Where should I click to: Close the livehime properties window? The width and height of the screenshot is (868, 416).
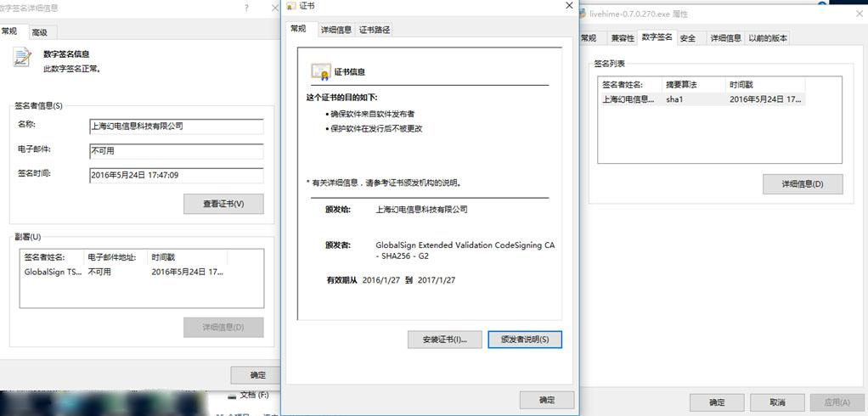click(859, 14)
